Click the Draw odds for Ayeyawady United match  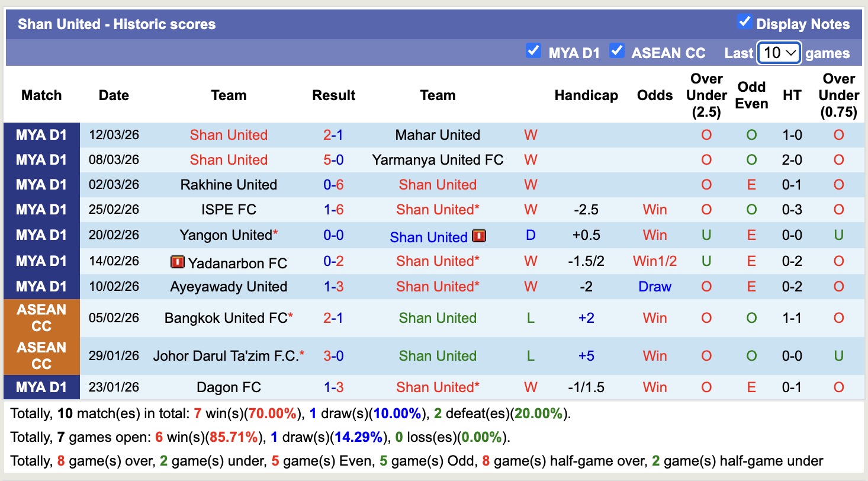click(654, 286)
